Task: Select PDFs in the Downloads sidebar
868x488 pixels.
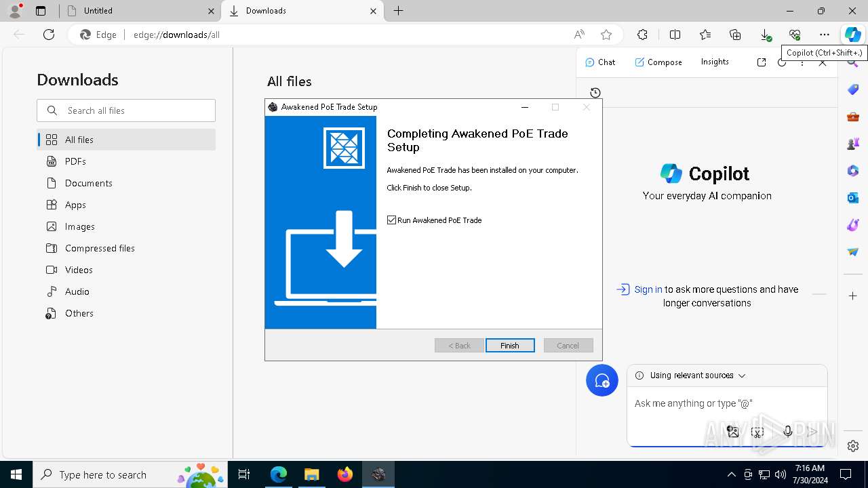Action: 126,161
